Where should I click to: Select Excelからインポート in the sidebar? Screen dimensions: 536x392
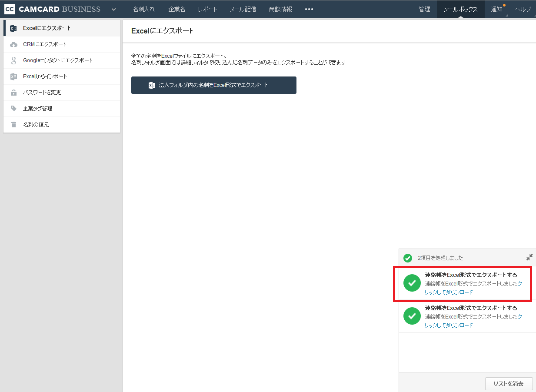62,76
